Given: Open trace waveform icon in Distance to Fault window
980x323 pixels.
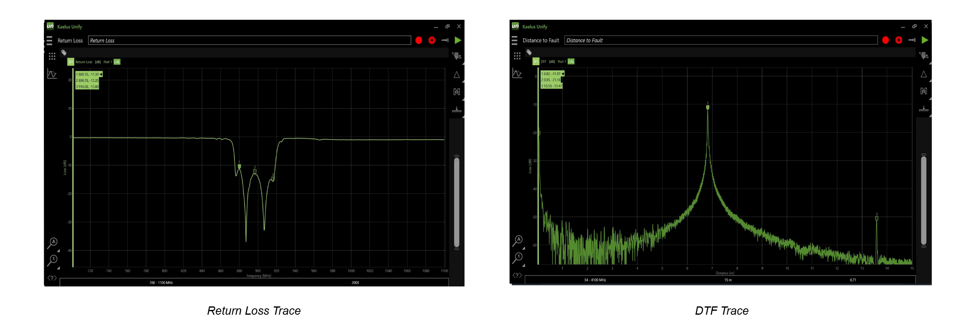Looking at the screenshot, I should pos(517,74).
